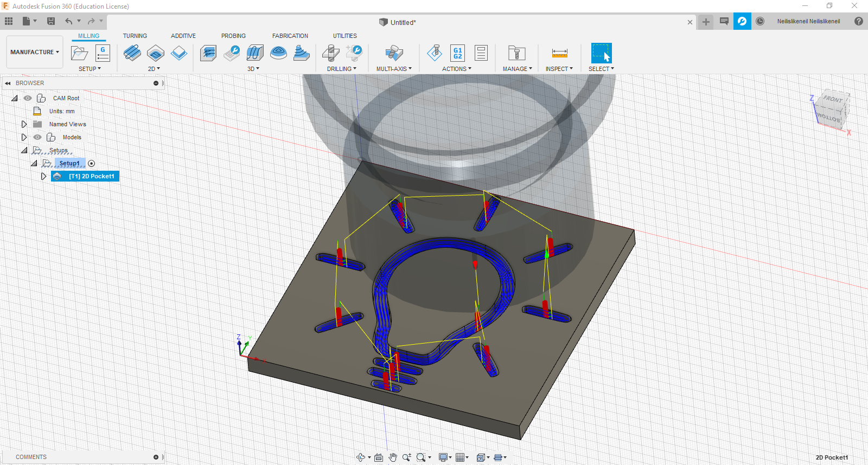
Task: Select the 2D Adaptive Clearing tool
Action: pos(132,53)
